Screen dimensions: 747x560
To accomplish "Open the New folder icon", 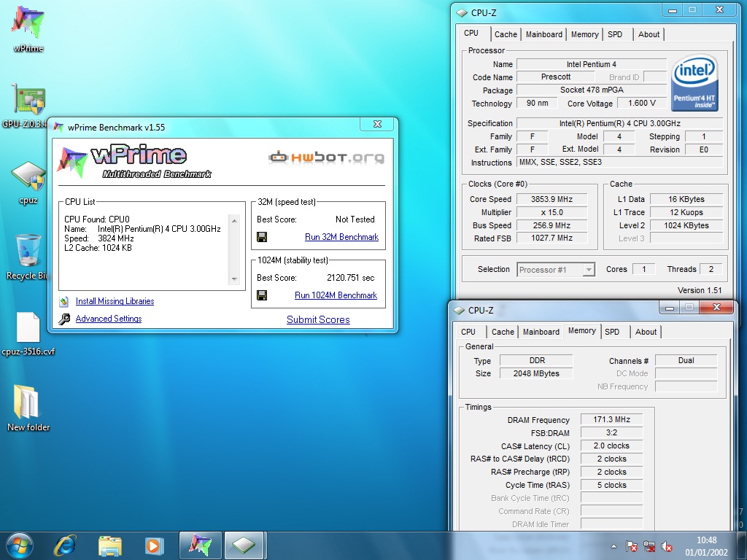I will (28, 408).
